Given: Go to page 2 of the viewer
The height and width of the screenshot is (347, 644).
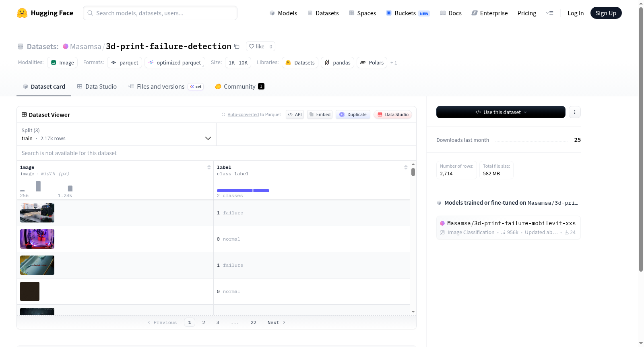Looking at the screenshot, I should tap(204, 322).
